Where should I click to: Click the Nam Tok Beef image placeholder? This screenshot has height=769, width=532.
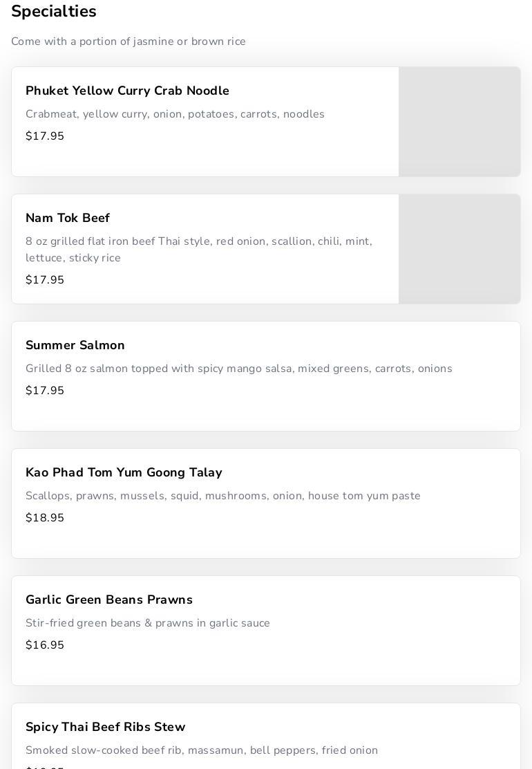pyautogui.click(x=459, y=249)
